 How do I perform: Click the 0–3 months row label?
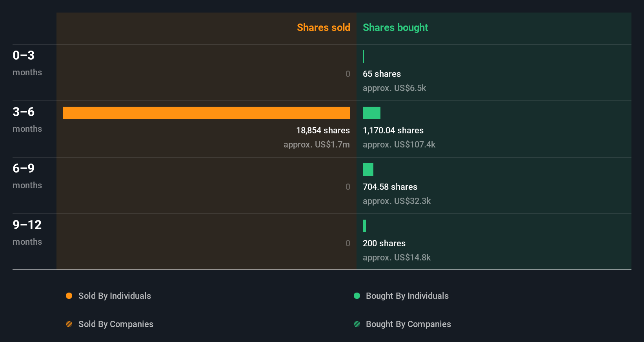coord(27,63)
